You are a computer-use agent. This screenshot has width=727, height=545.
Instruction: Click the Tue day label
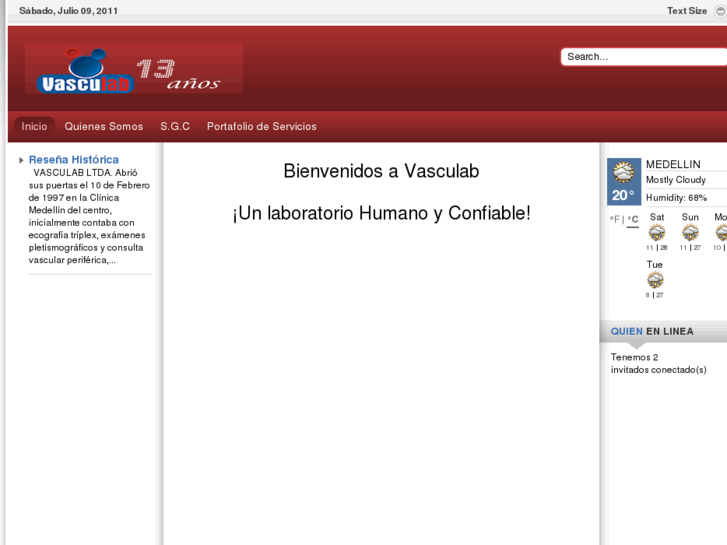pyautogui.click(x=655, y=264)
